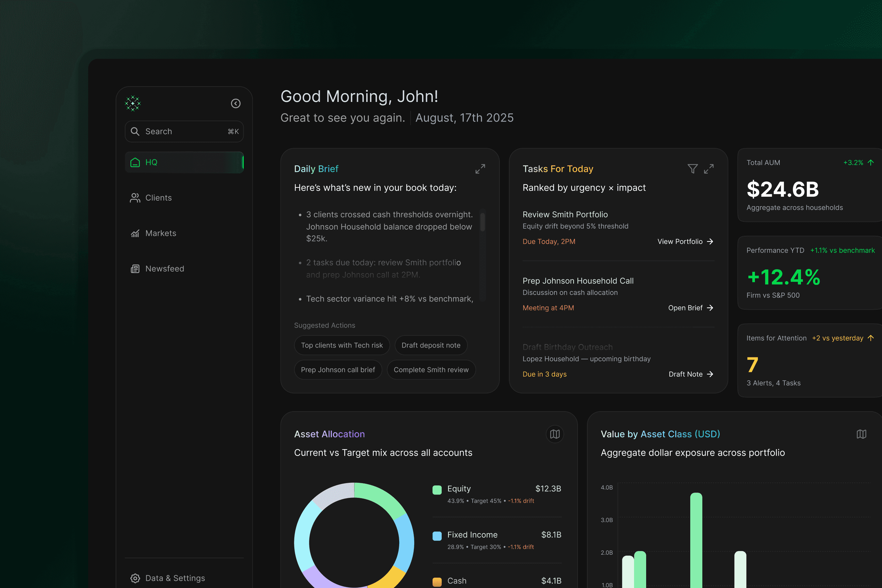Click the map icon on Value by Asset Class card
This screenshot has height=588, width=882.
pos(861,434)
